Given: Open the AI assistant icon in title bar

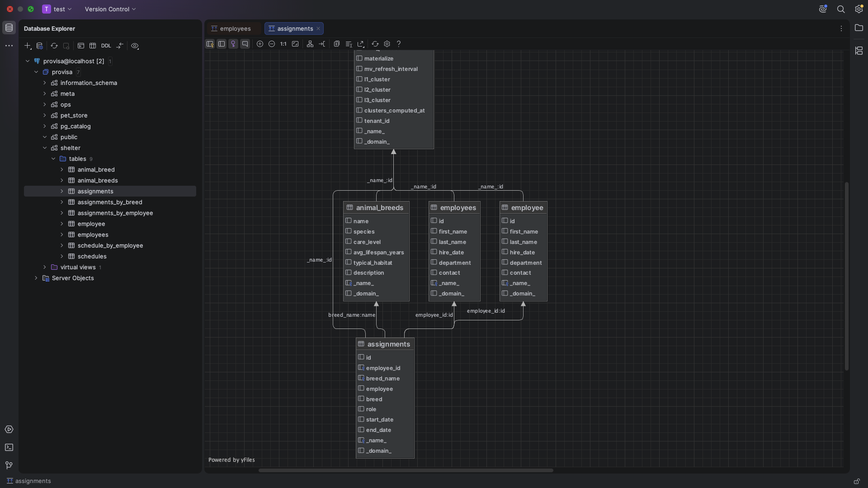Looking at the screenshot, I should (823, 9).
